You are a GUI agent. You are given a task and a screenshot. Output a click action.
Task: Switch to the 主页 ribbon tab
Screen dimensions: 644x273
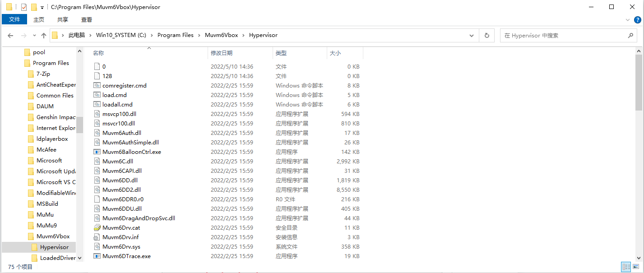pyautogui.click(x=39, y=19)
